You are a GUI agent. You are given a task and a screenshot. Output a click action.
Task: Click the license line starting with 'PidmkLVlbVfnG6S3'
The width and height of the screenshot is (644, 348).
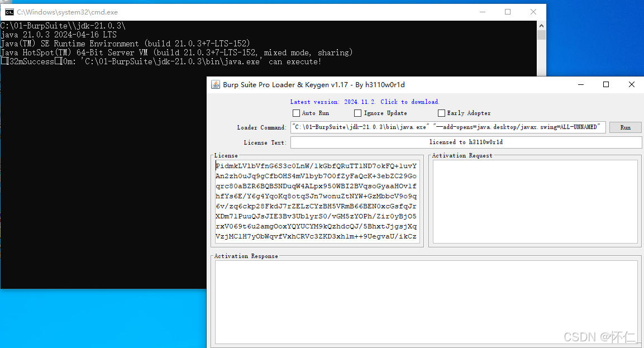(316, 166)
